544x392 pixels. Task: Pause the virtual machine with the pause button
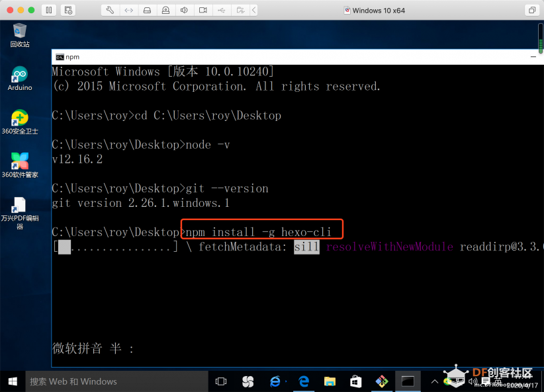(x=49, y=10)
